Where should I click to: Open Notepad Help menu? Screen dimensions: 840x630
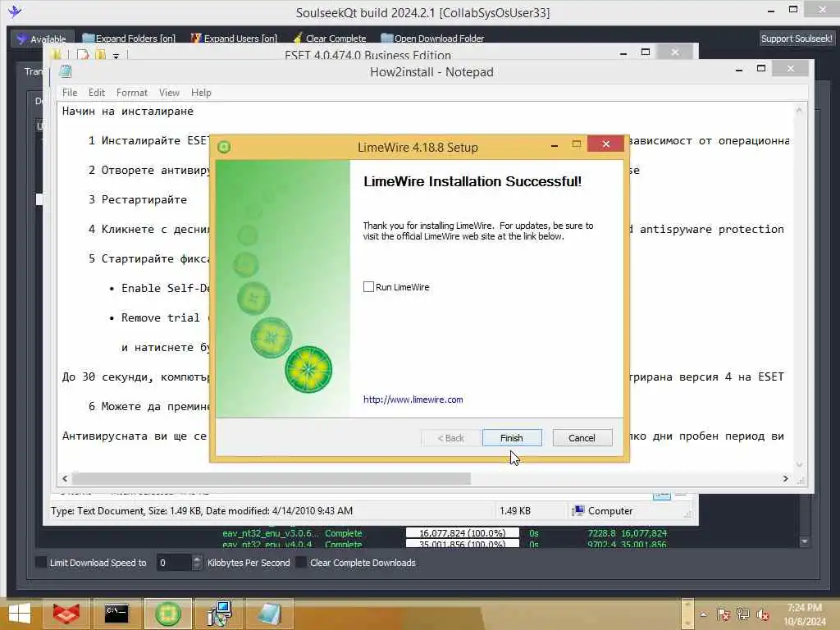tap(201, 93)
